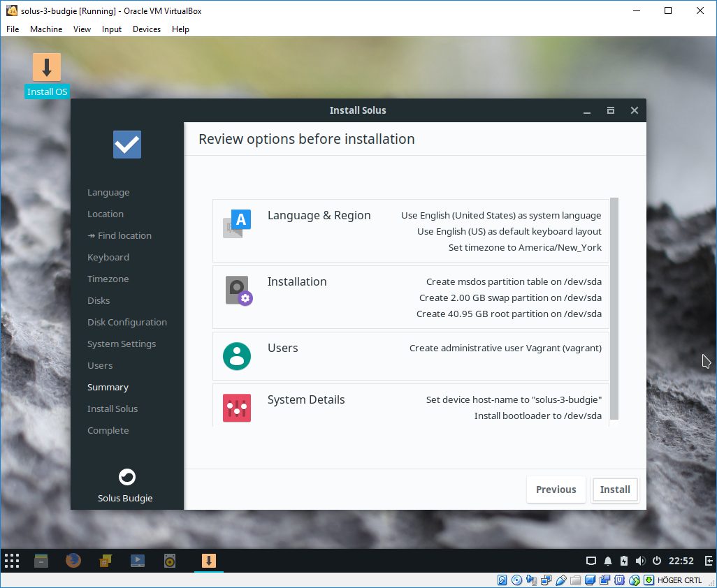Click the blue checkmark summary icon

click(x=127, y=145)
